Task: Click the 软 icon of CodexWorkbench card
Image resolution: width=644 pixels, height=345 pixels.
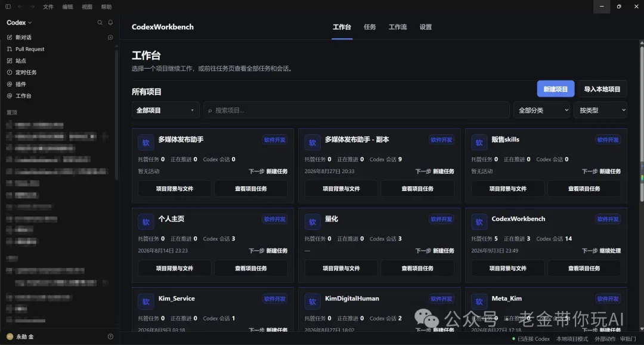Action: tap(479, 222)
